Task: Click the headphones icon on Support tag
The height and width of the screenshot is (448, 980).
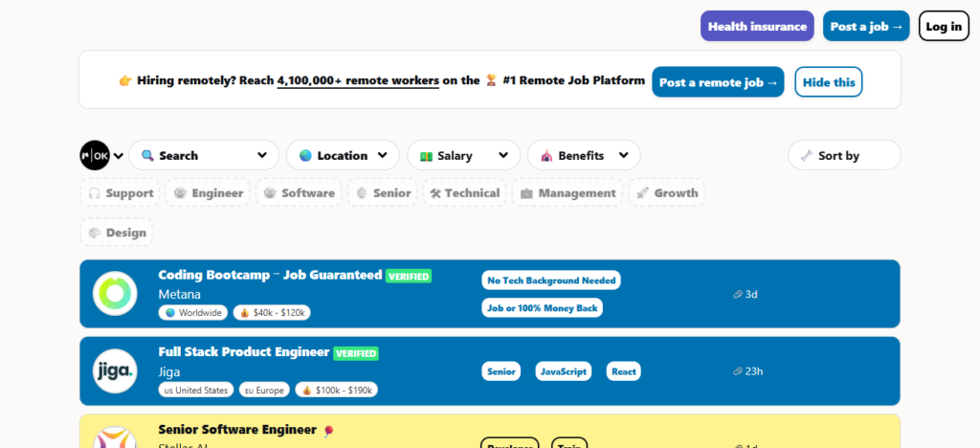Action: tap(95, 193)
